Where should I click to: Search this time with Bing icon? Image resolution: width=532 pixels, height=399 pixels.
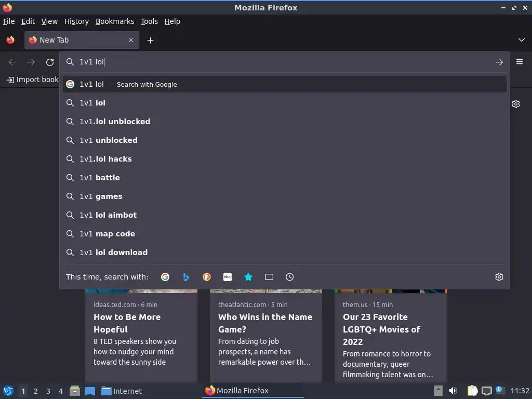click(186, 277)
